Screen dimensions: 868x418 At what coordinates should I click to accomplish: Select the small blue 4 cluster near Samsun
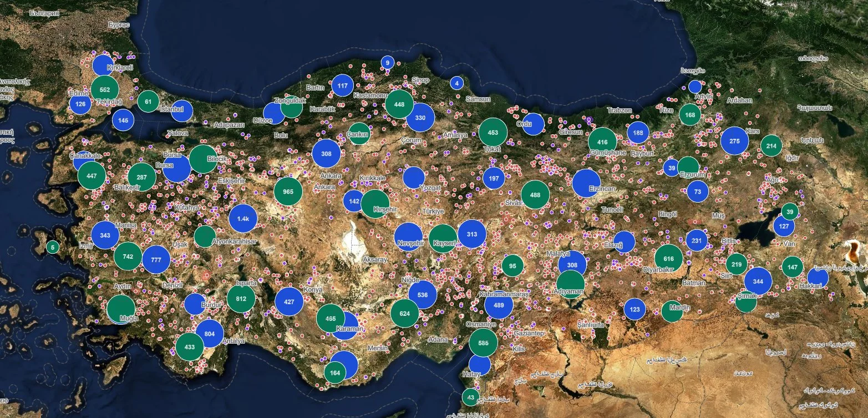click(x=457, y=83)
